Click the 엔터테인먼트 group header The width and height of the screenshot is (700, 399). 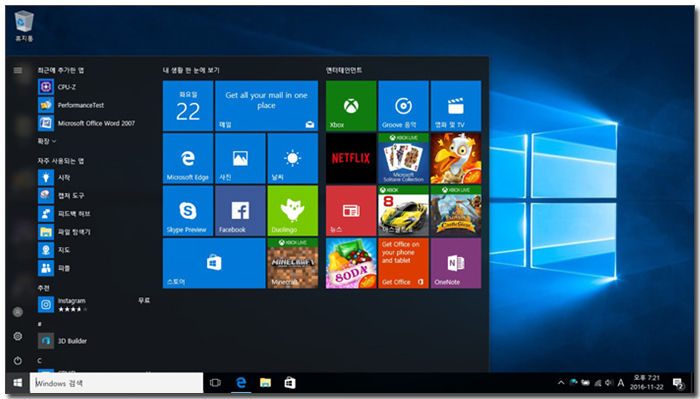coord(344,70)
